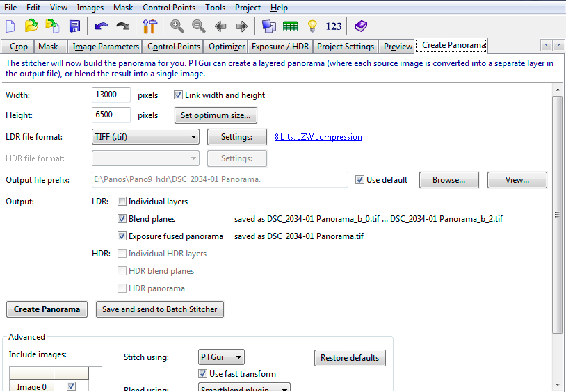Image resolution: width=566 pixels, height=392 pixels.
Task: Click the Restore defaults button
Action: [x=350, y=358]
